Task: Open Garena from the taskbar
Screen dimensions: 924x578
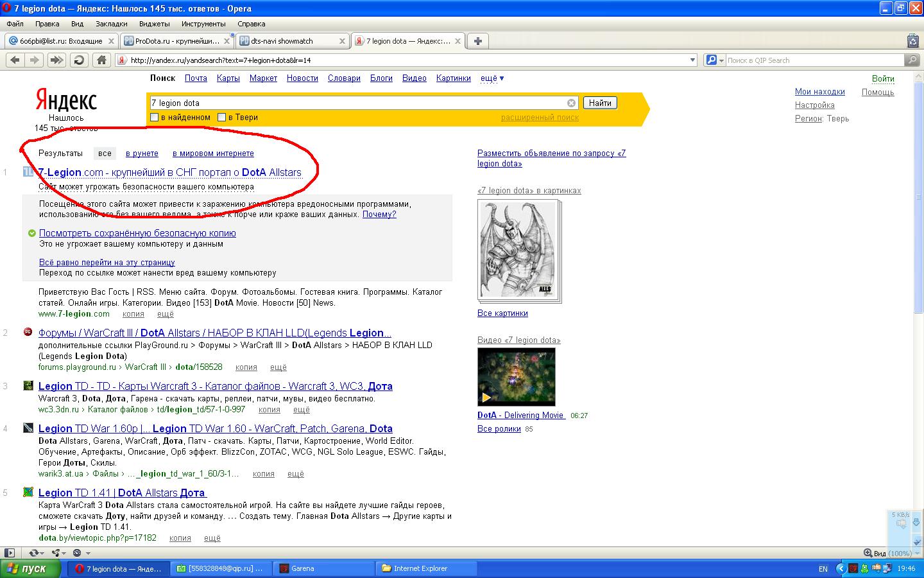Action: (x=323, y=568)
